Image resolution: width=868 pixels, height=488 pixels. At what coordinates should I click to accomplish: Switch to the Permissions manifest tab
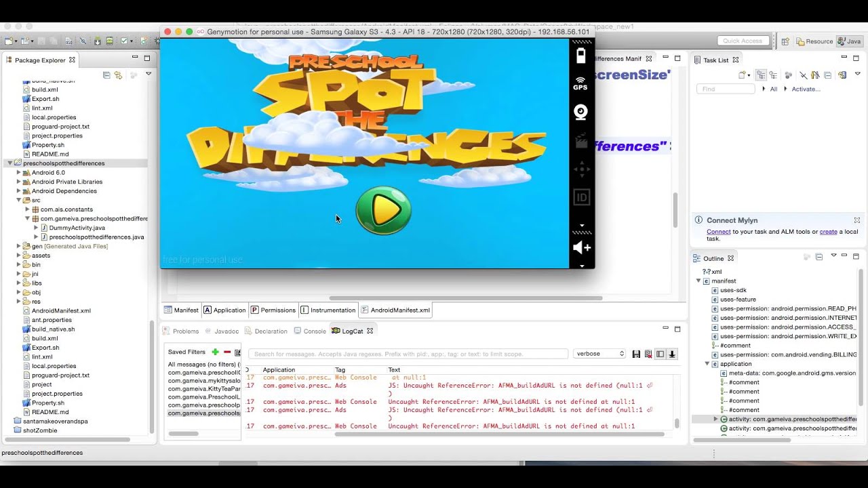[x=273, y=310]
